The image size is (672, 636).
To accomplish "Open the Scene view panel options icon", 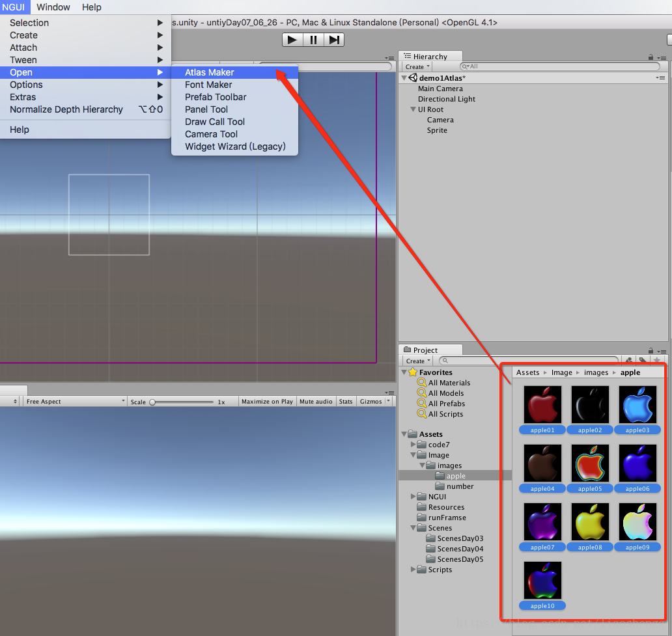I will point(389,58).
